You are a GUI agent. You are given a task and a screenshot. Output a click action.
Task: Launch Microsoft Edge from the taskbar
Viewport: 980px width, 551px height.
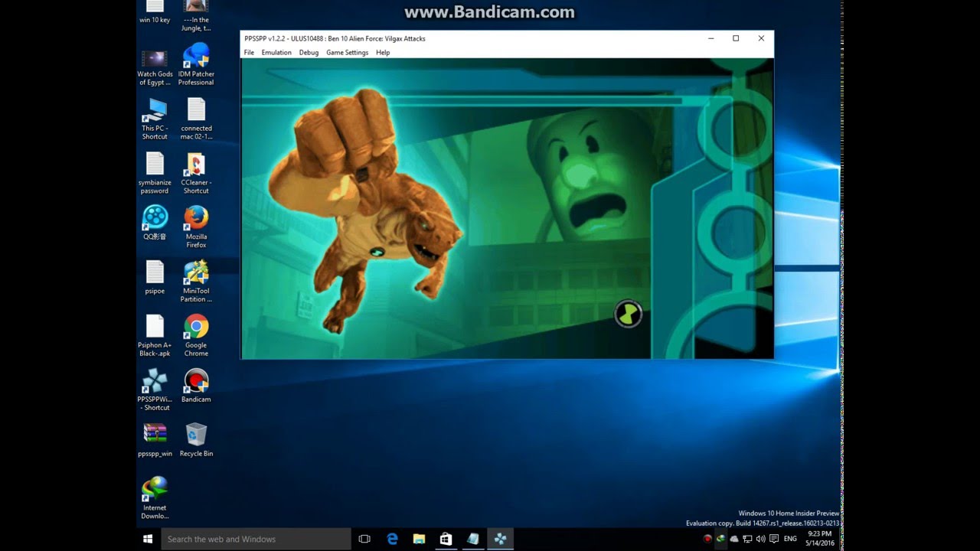coord(393,539)
